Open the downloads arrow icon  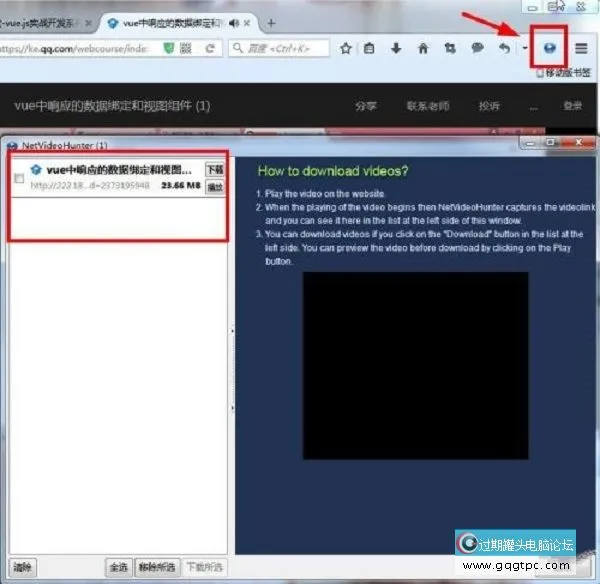[396, 48]
